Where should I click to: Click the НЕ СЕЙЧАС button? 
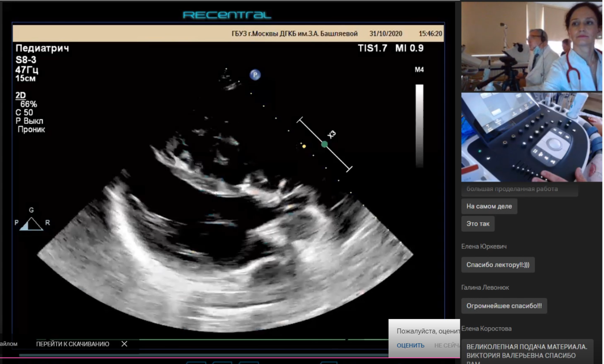[x=446, y=345]
